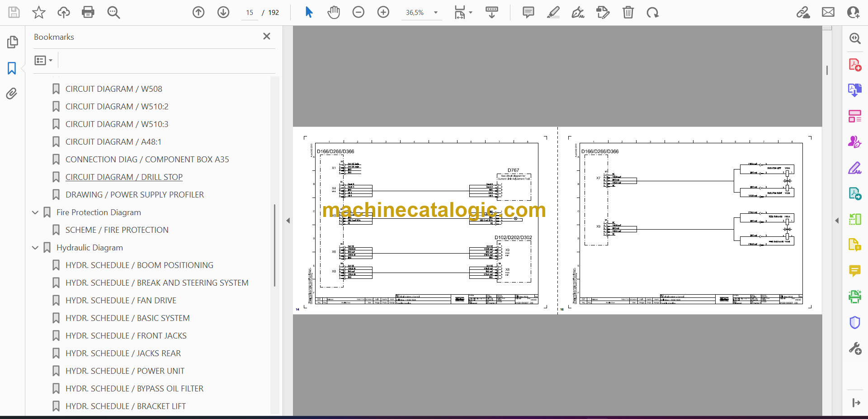Click the stamp tool icon
Image resolution: width=868 pixels, height=419 pixels.
tap(603, 12)
